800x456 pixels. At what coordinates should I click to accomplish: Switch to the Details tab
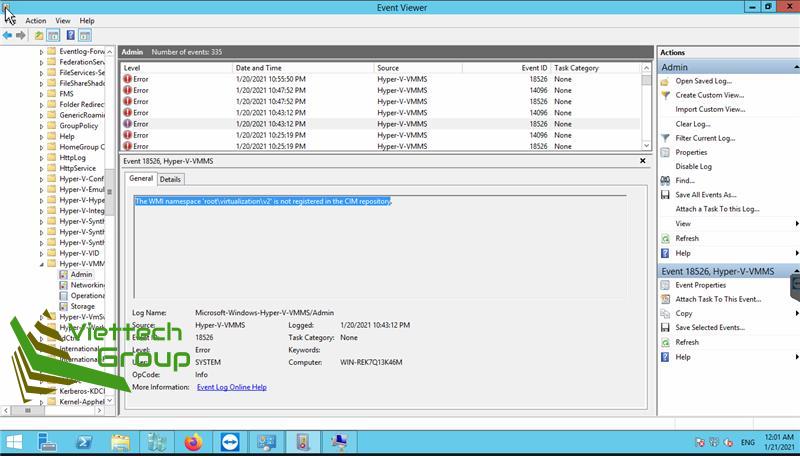(x=170, y=180)
